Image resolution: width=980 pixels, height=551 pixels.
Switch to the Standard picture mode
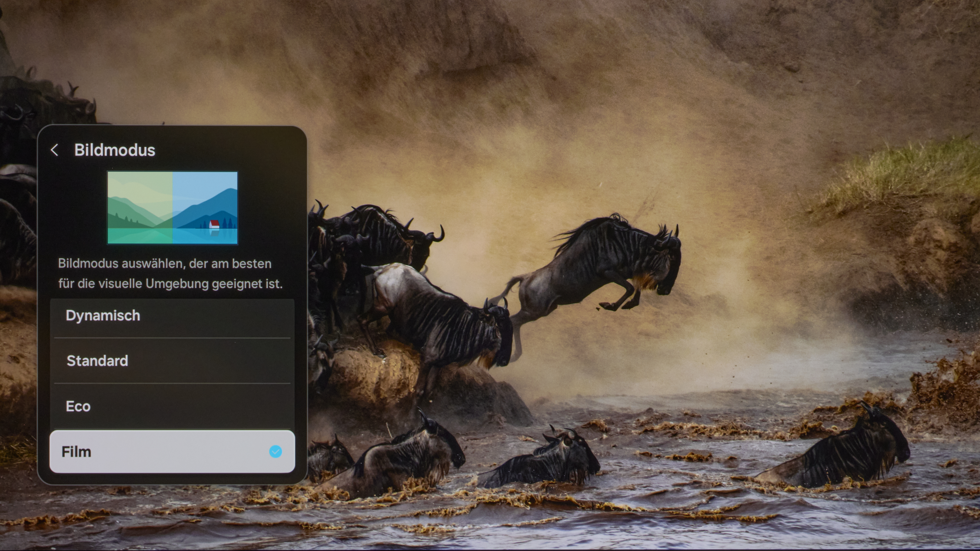click(x=97, y=361)
